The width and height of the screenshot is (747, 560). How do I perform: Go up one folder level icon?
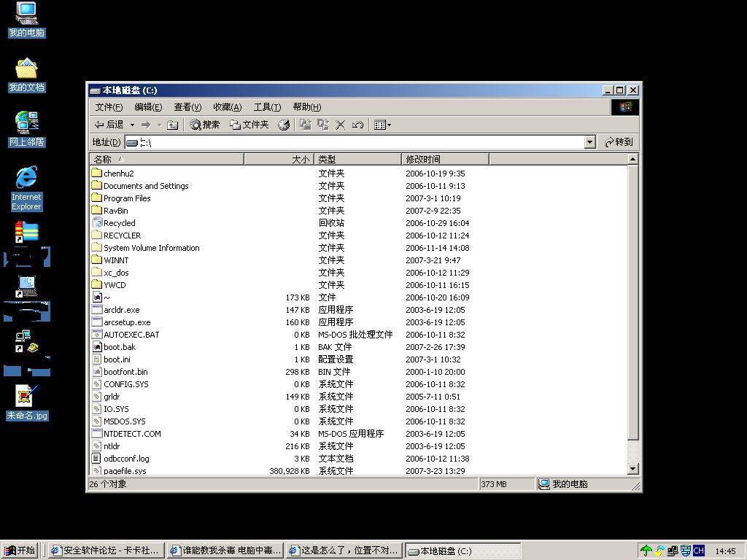173,125
